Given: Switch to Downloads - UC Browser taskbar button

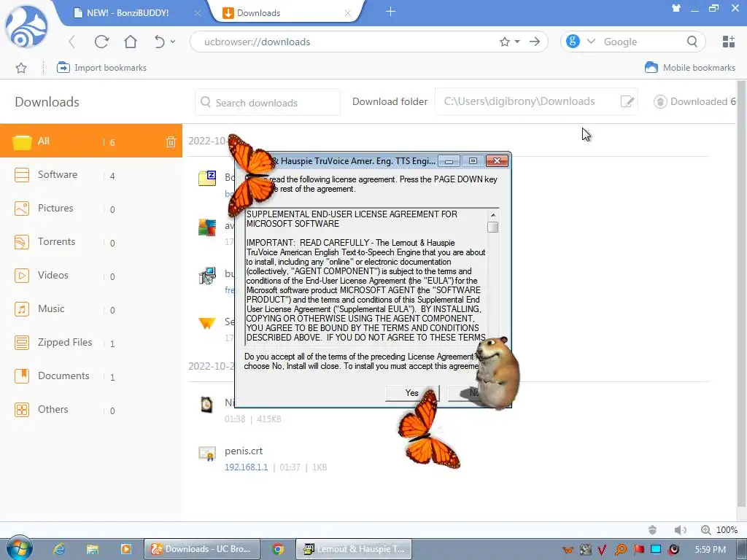Looking at the screenshot, I should 202,549.
